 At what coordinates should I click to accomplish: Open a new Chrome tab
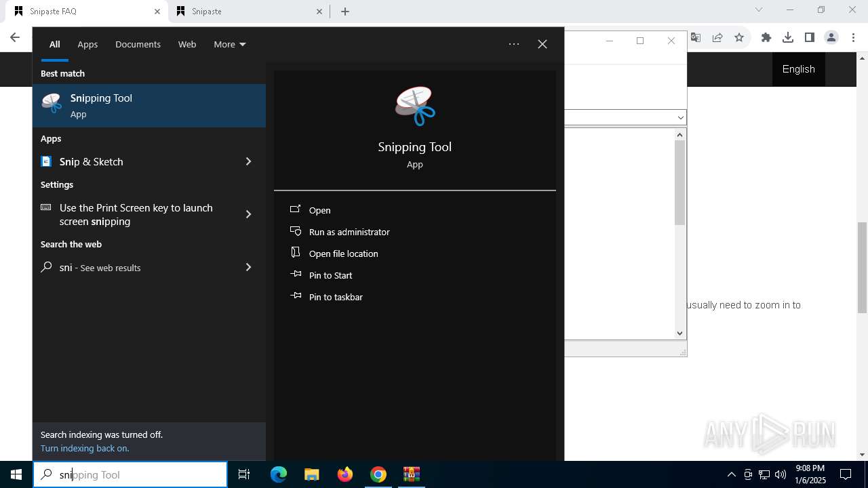[345, 12]
